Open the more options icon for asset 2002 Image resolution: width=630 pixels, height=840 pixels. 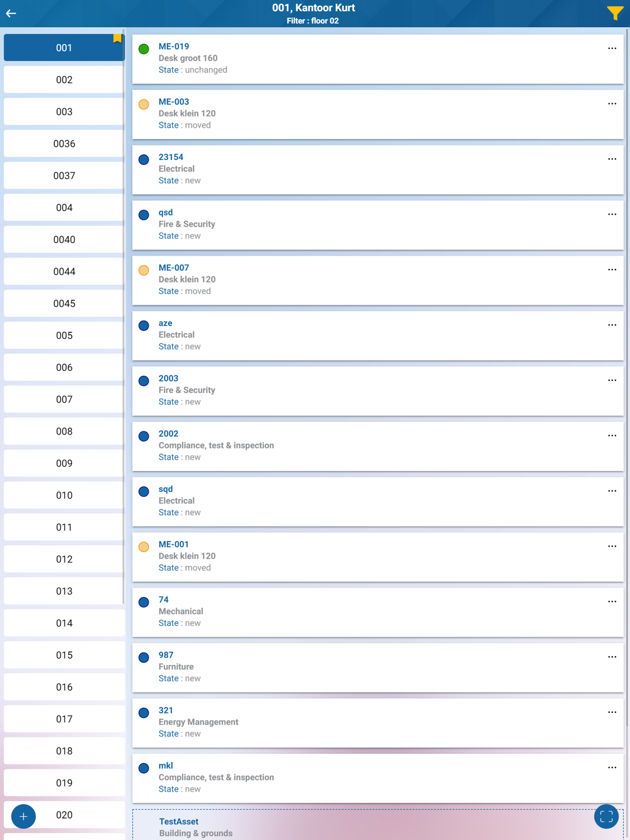click(612, 436)
